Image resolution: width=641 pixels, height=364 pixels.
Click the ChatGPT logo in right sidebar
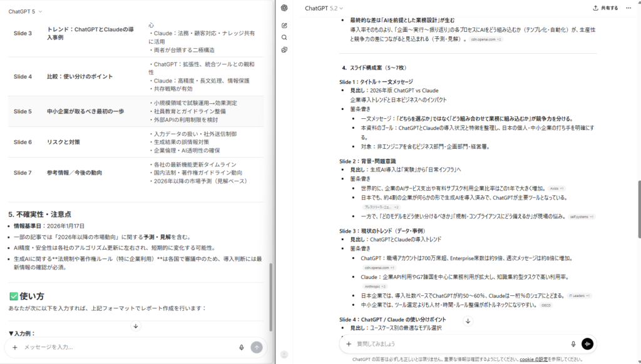point(285,8)
